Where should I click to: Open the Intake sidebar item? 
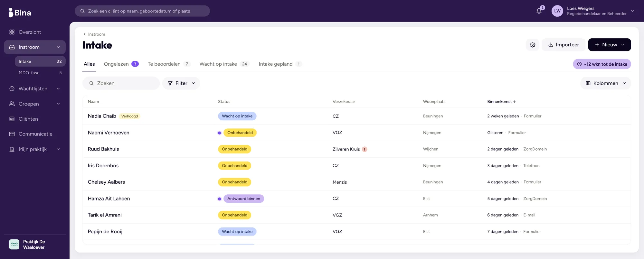40,61
